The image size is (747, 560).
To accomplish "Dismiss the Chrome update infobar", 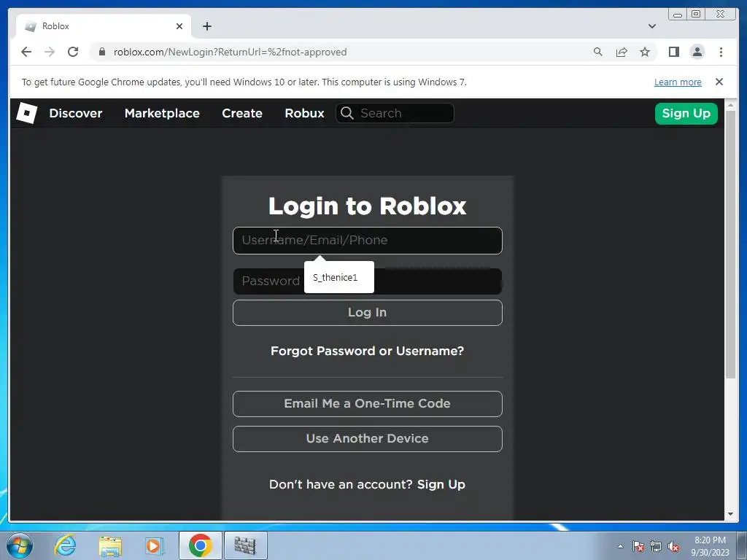I will [719, 82].
